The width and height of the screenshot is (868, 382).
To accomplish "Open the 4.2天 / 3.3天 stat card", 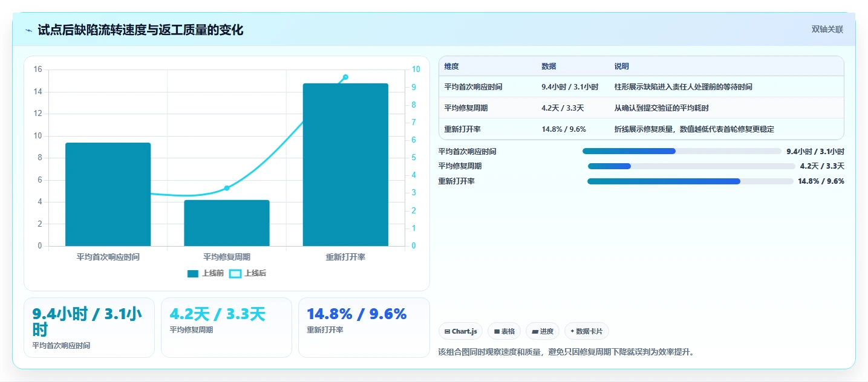I will pyautogui.click(x=226, y=328).
